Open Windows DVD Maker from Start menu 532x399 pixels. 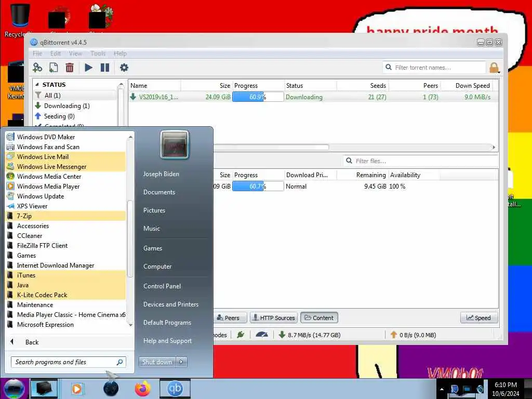pos(66,137)
